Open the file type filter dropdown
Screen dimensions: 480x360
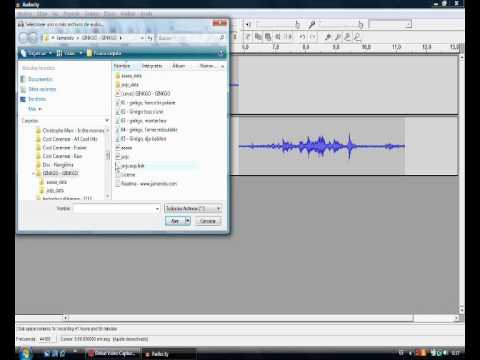(193, 209)
